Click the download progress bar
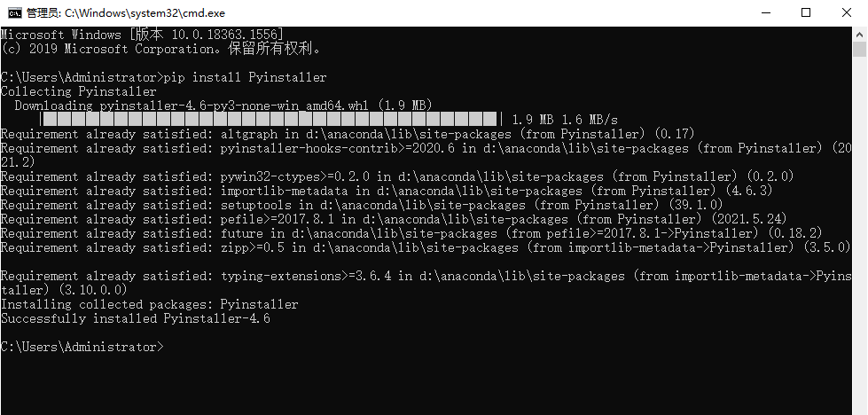The width and height of the screenshot is (868, 415). click(x=271, y=119)
